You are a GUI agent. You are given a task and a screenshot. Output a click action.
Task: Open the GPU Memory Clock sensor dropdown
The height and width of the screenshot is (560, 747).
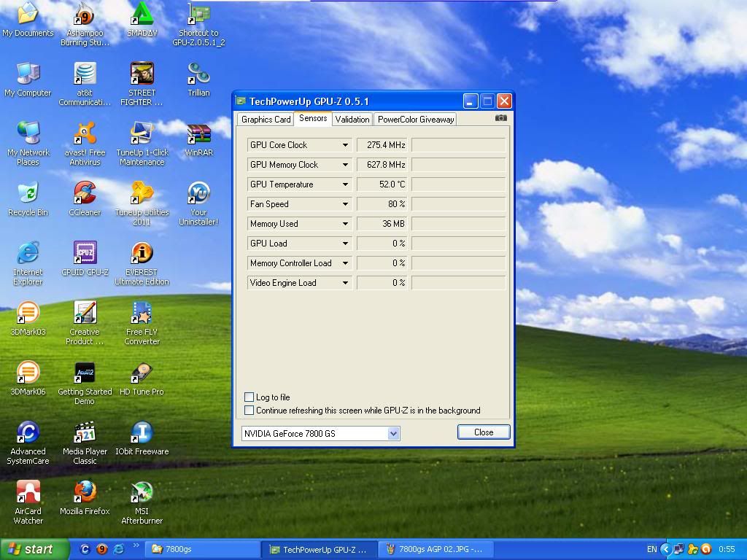(x=345, y=165)
